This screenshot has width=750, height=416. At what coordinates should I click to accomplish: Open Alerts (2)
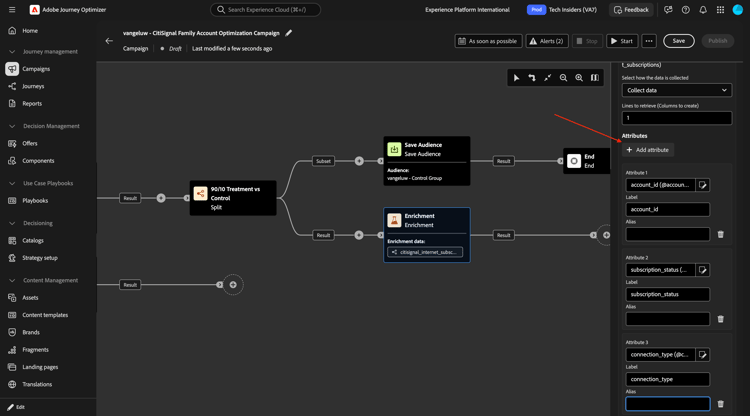(x=547, y=41)
